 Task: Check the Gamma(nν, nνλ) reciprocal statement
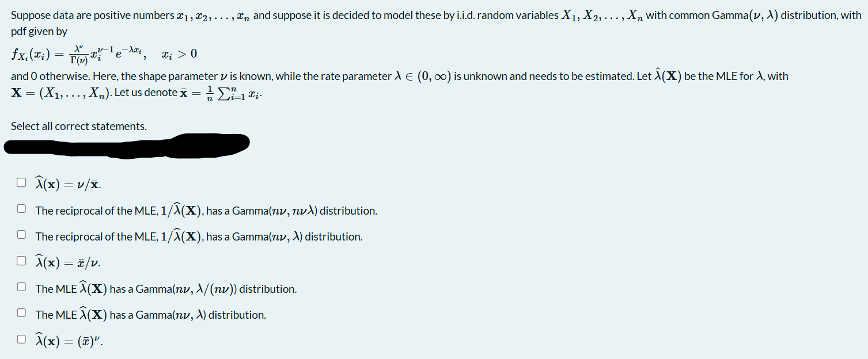21,208
